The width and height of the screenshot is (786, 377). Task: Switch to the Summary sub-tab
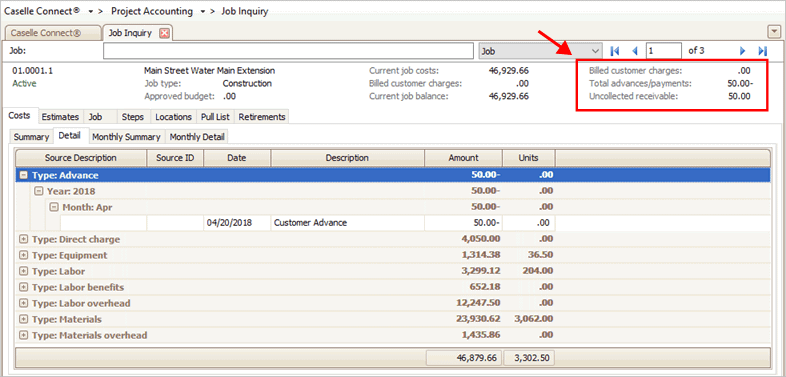pos(31,137)
